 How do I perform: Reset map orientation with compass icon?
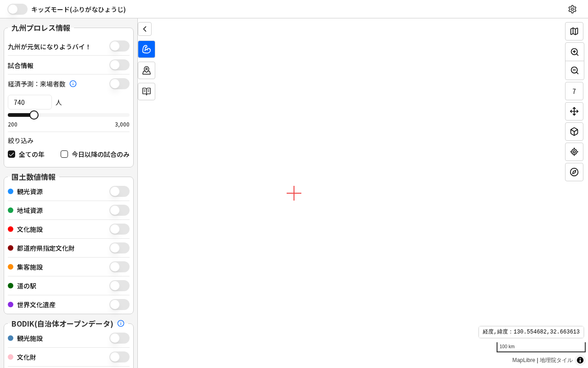[574, 172]
